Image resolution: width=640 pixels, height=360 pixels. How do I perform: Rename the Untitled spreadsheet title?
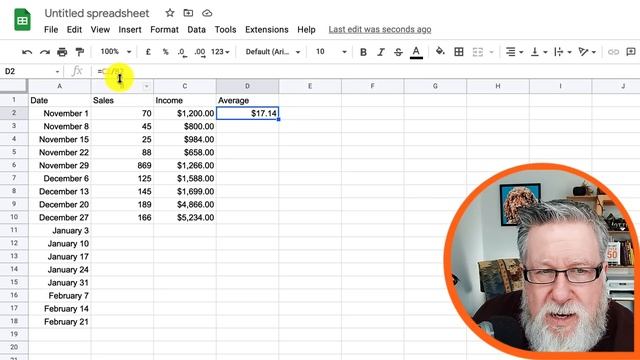point(97,13)
